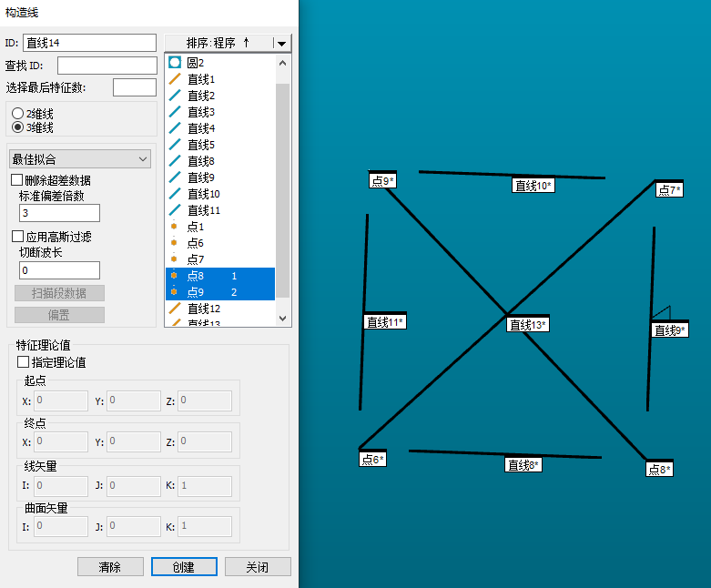Click the point icon next to 点7
711x588 pixels.
174,259
